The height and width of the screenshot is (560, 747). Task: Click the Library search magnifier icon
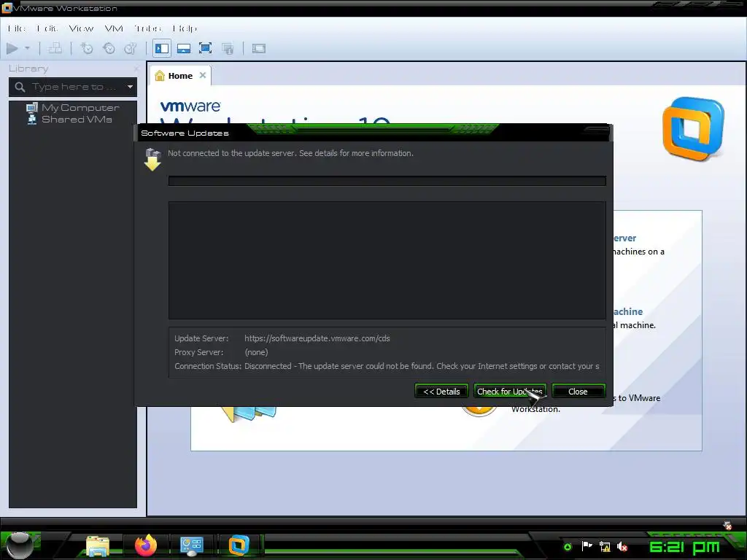point(20,87)
